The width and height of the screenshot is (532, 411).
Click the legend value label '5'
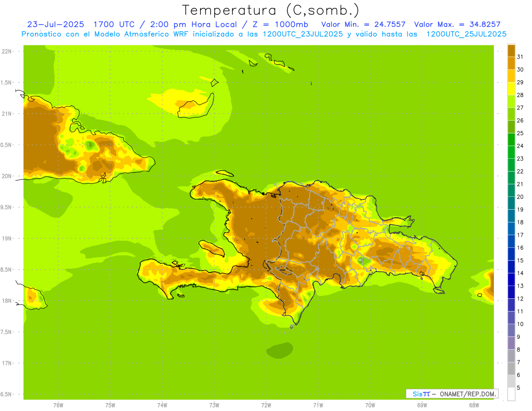click(x=519, y=388)
